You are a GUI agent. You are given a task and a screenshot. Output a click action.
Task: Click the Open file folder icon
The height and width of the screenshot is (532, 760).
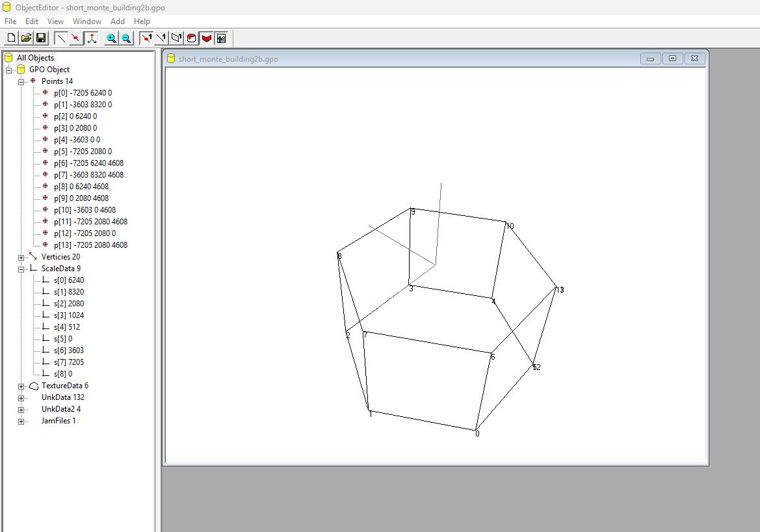26,38
